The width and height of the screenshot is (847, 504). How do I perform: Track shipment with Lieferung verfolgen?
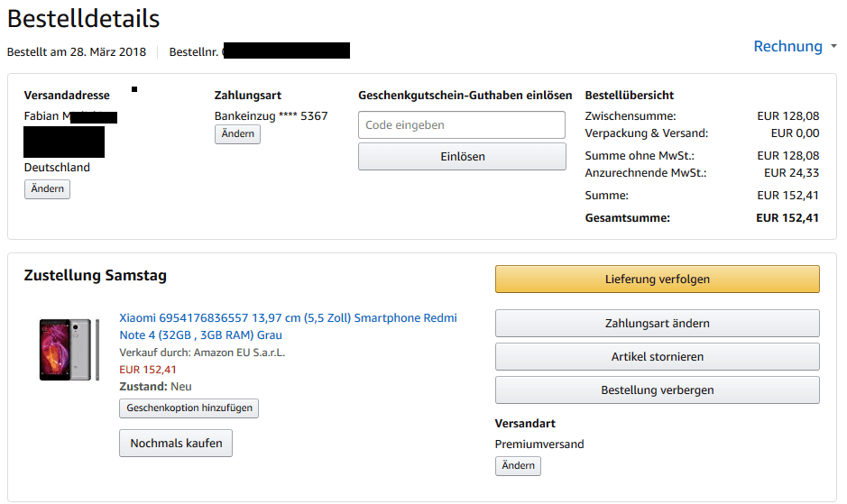click(658, 279)
